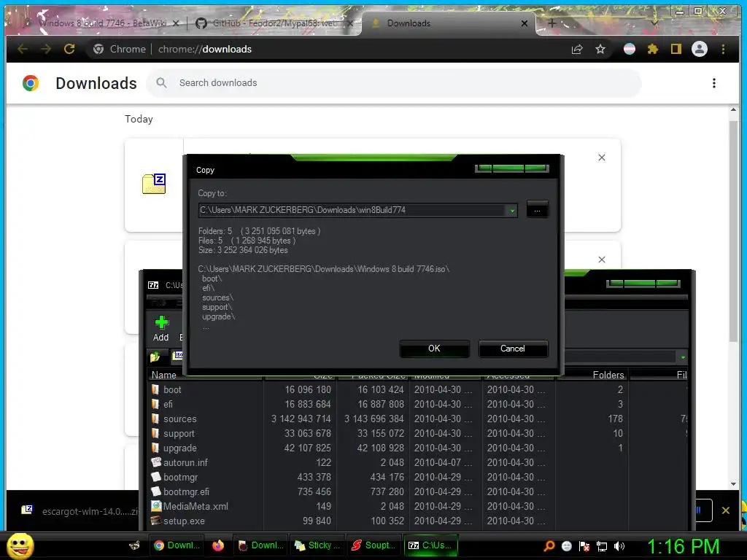
Task: Close the BetaWiki tab
Action: tap(176, 23)
